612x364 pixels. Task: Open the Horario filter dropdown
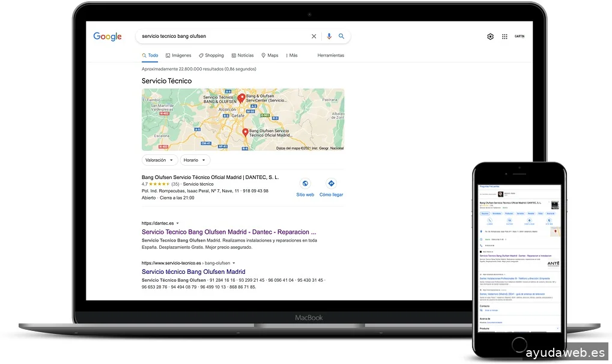(x=195, y=160)
